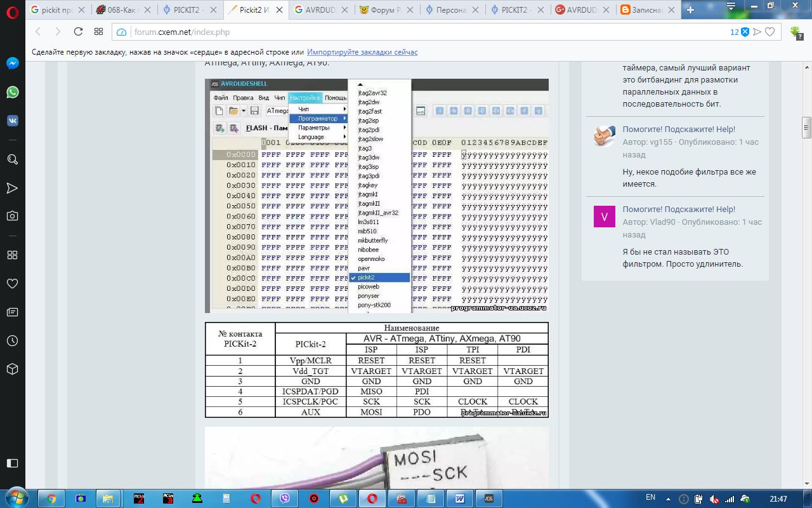Open personal news in the sidebar
This screenshot has height=508, width=812.
coord(12,312)
